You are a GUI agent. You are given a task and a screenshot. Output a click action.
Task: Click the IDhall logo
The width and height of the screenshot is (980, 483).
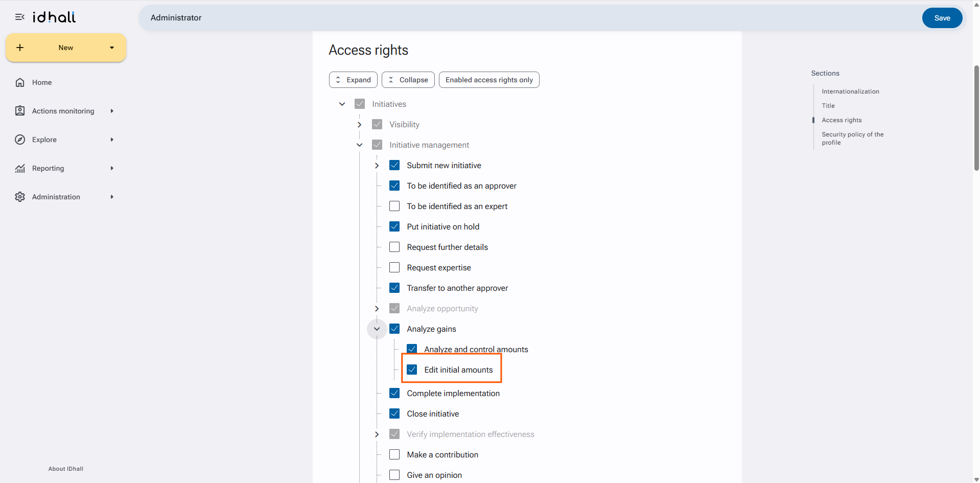coord(54,17)
